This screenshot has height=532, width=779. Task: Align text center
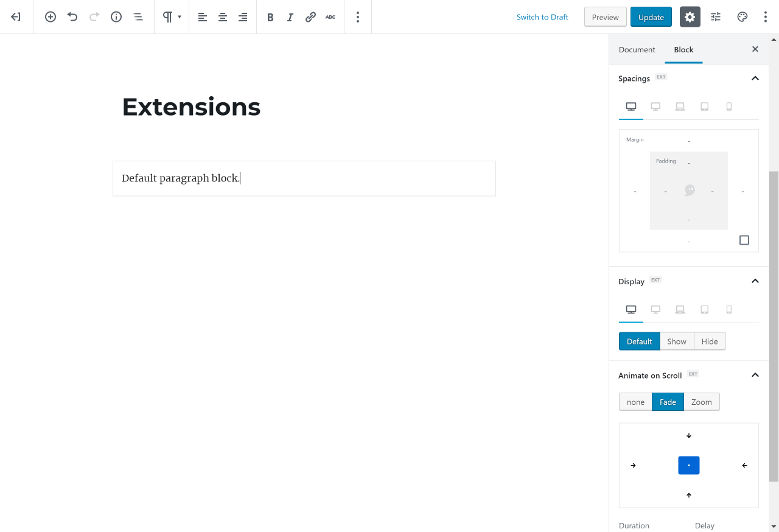[x=223, y=17]
